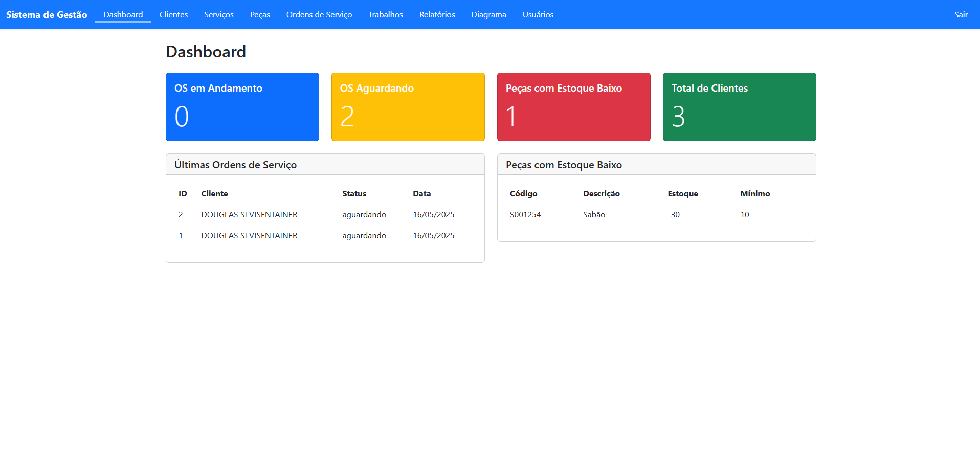Go to the Diagrama page
This screenshot has height=464, width=980.
[489, 14]
